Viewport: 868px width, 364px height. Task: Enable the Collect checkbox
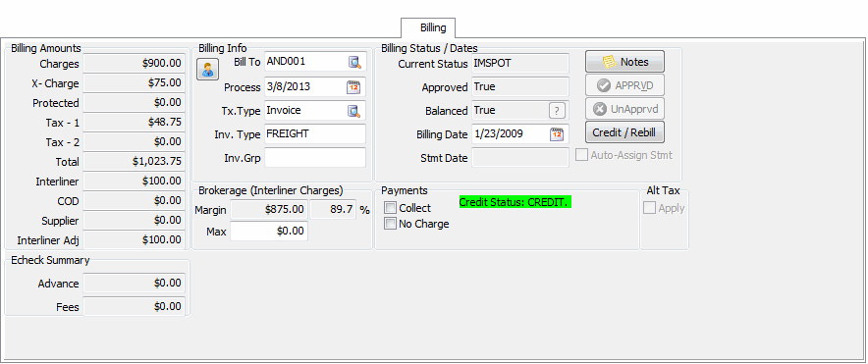[x=391, y=208]
